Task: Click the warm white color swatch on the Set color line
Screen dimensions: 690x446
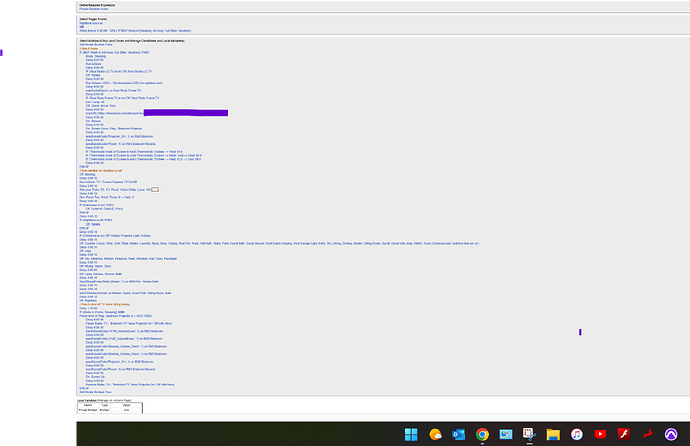Action: 155,190
